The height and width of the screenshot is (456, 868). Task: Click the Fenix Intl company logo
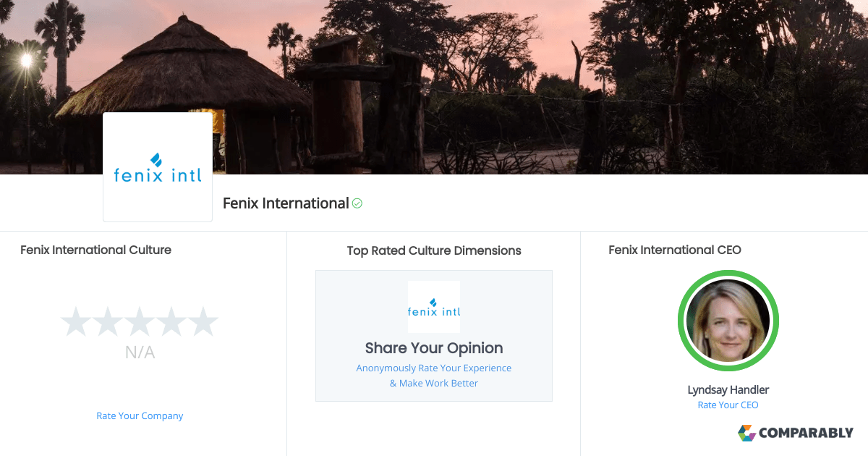click(157, 166)
